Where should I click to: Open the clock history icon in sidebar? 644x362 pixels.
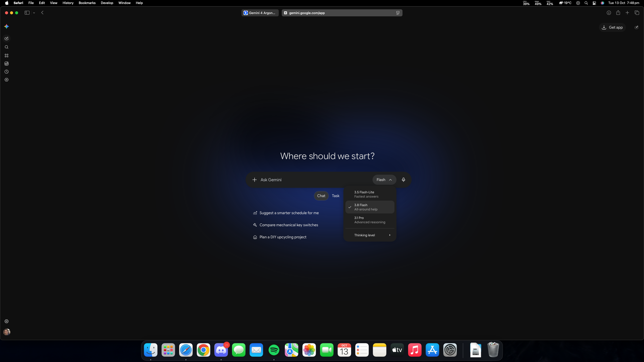coord(7,72)
